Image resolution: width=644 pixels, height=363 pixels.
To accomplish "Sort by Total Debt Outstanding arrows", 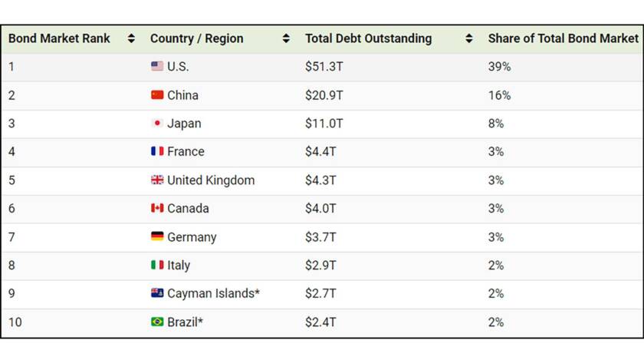I will [468, 38].
